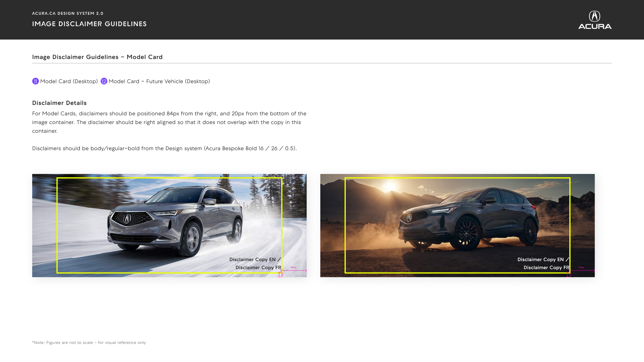This screenshot has height=362, width=644.
Task: Click the 'IMAGE DISCLAIMER GUIDELINES' title
Action: (90, 24)
